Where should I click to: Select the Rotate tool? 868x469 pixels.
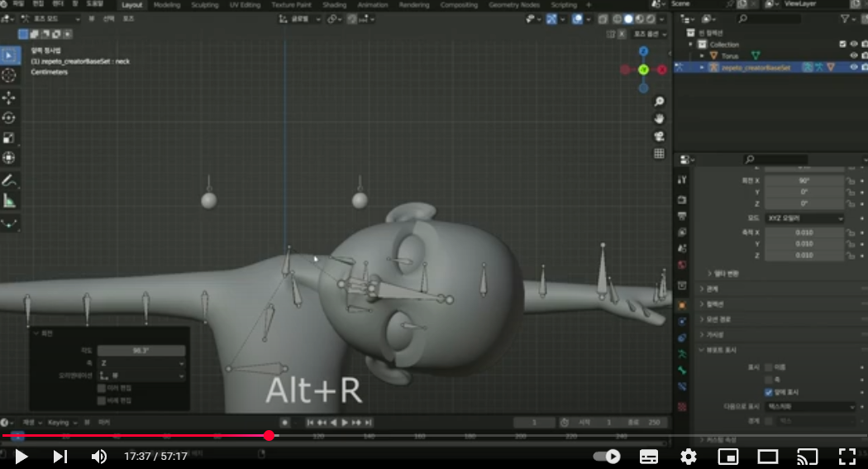9,118
